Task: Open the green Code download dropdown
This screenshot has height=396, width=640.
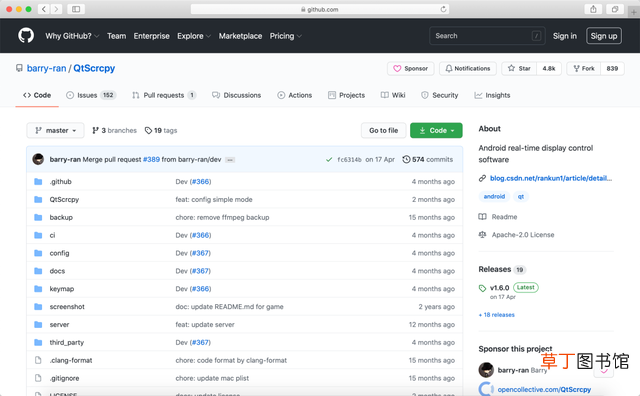Action: [436, 130]
